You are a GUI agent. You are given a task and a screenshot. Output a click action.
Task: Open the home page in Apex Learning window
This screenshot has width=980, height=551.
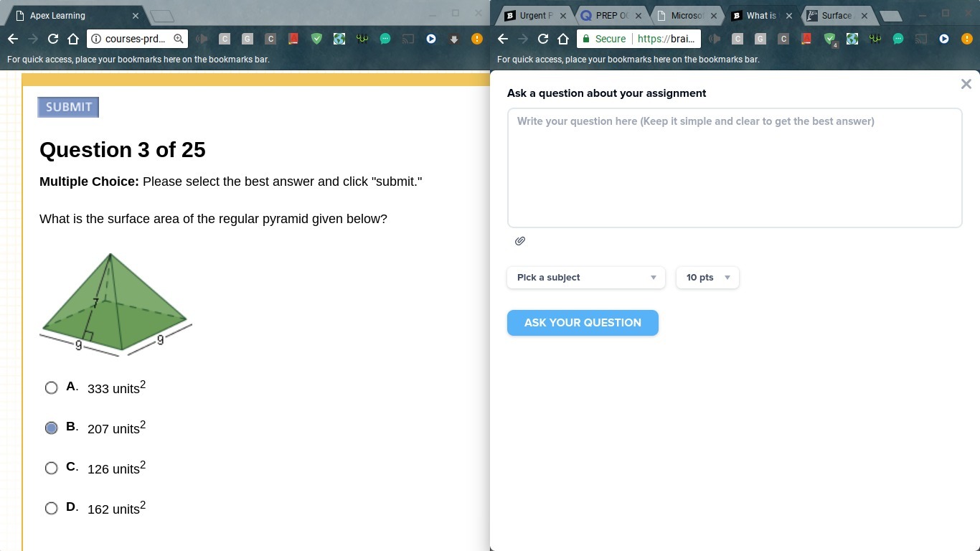click(x=73, y=39)
